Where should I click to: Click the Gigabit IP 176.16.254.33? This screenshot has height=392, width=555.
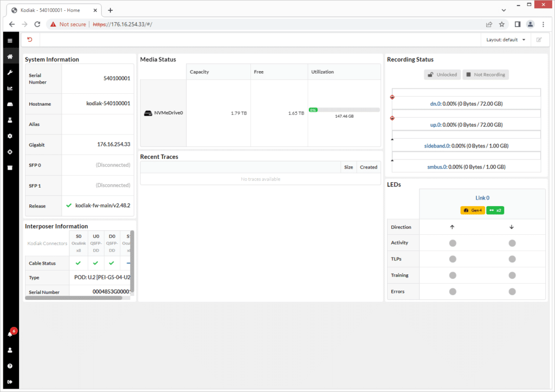[114, 144]
